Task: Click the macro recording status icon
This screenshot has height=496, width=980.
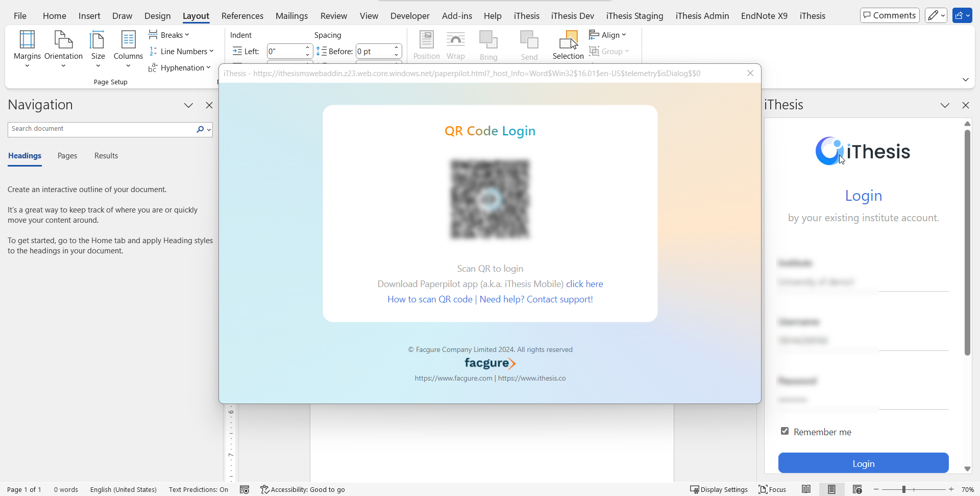Action: click(x=244, y=489)
